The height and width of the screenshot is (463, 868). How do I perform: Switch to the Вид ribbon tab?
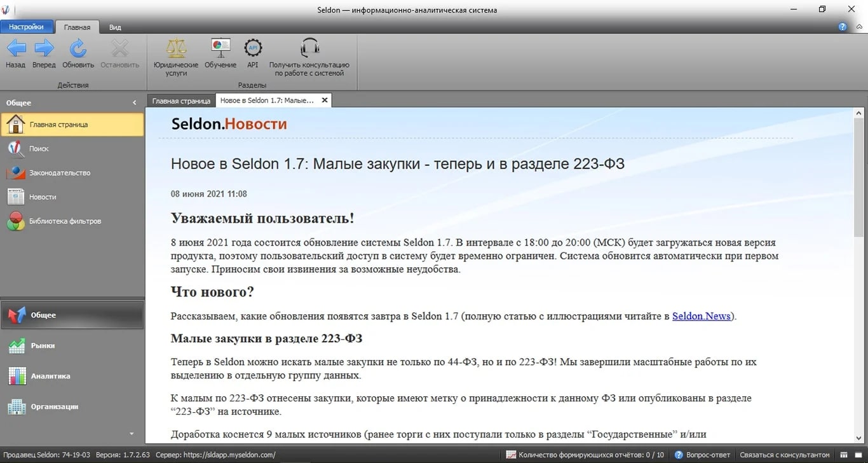point(115,27)
